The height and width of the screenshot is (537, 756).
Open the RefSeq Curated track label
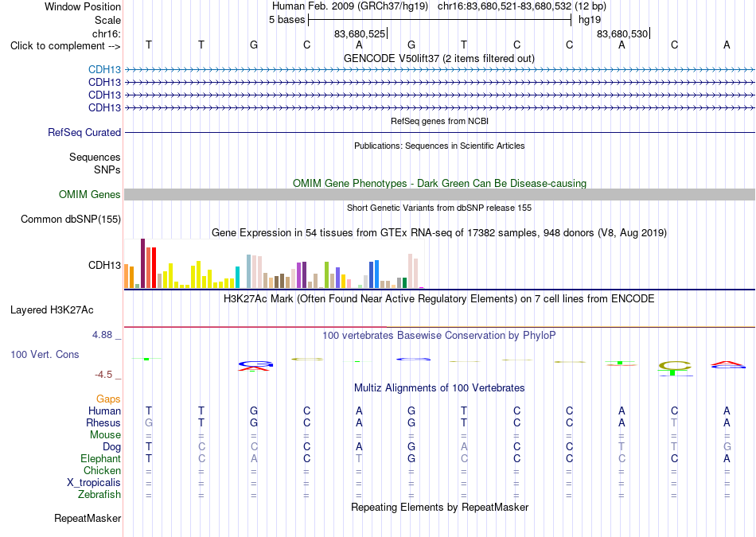click(84, 133)
